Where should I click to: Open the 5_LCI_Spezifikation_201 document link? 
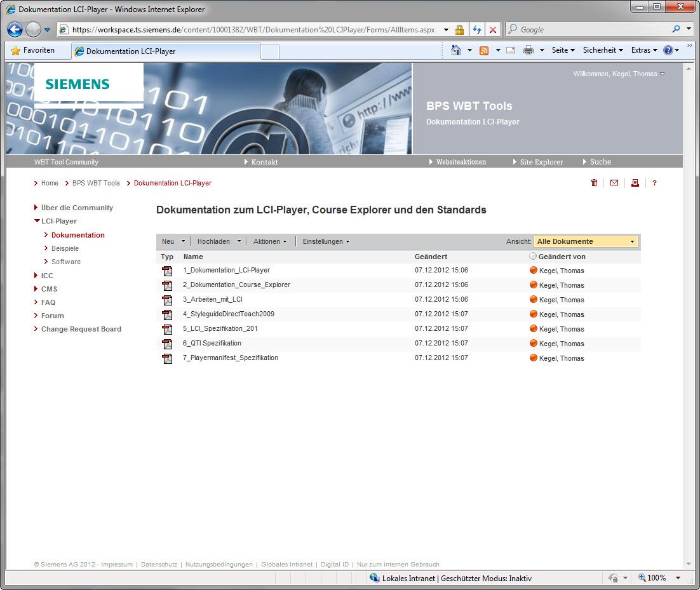click(220, 329)
